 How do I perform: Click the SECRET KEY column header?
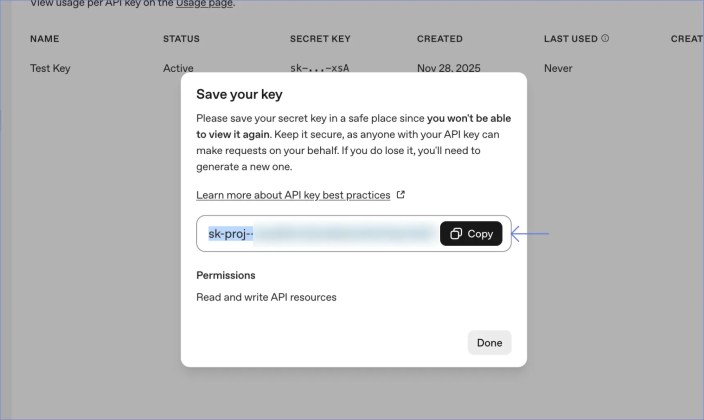(320, 39)
